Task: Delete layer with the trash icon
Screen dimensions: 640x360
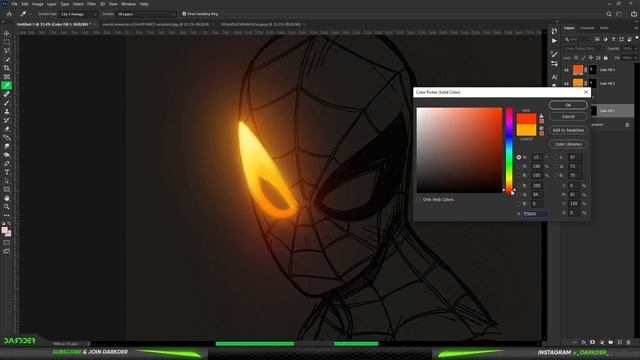Action: [x=629, y=342]
